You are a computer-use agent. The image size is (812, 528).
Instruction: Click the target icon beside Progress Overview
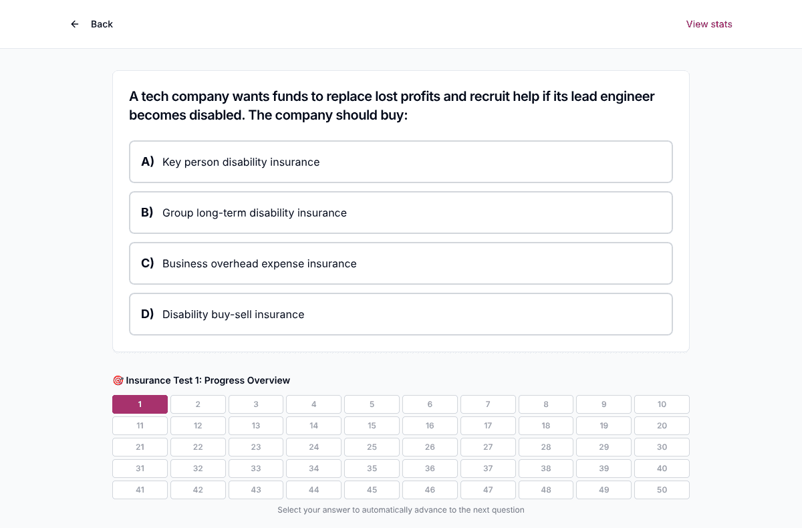coord(118,380)
